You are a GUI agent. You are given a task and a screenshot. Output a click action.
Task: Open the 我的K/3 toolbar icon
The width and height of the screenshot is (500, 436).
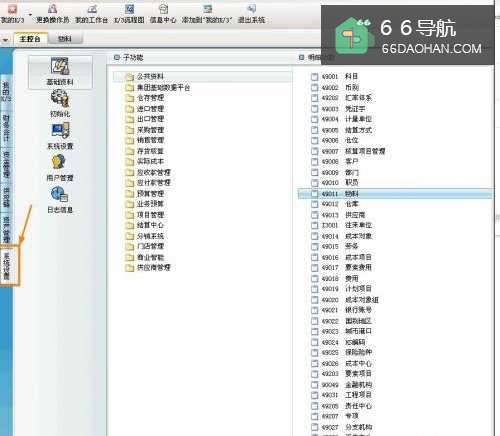[x=12, y=14]
